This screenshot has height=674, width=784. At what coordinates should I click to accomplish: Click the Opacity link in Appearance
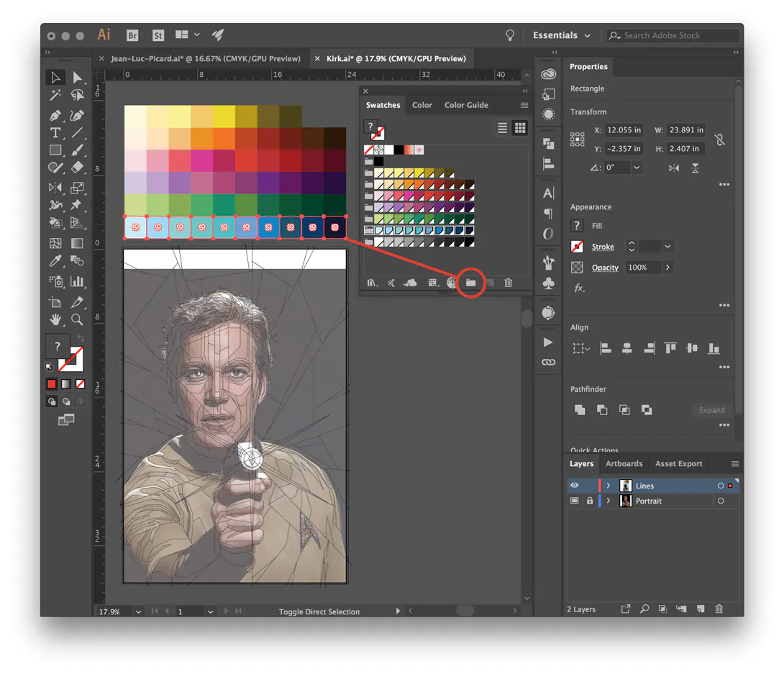click(x=605, y=268)
